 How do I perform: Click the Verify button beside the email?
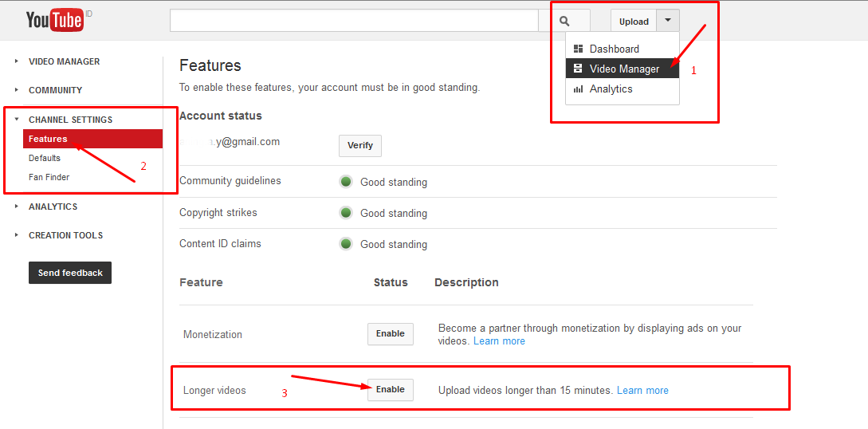359,146
